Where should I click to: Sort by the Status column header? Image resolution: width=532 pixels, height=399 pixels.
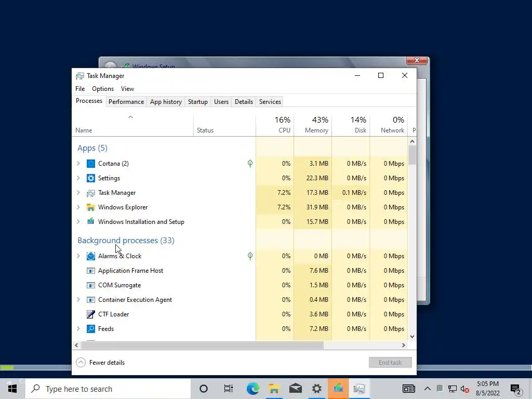point(224,125)
